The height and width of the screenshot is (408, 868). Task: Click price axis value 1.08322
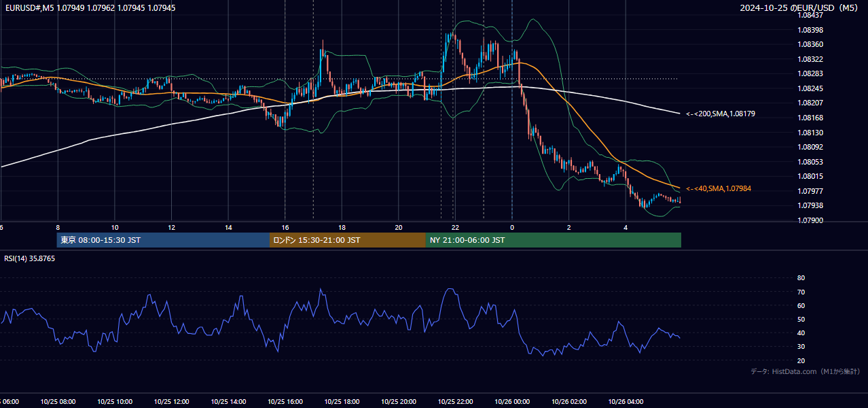tap(810, 59)
